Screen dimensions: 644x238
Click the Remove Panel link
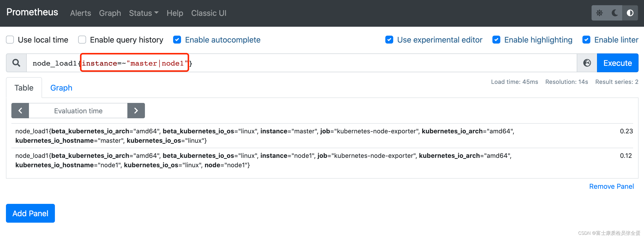pyautogui.click(x=611, y=186)
